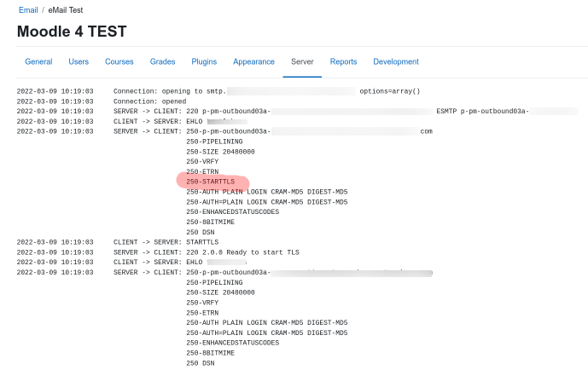Image resolution: width=588 pixels, height=370 pixels.
Task: Click the '220 2.0.0 Ready to start TLS' line
Action: click(x=242, y=252)
